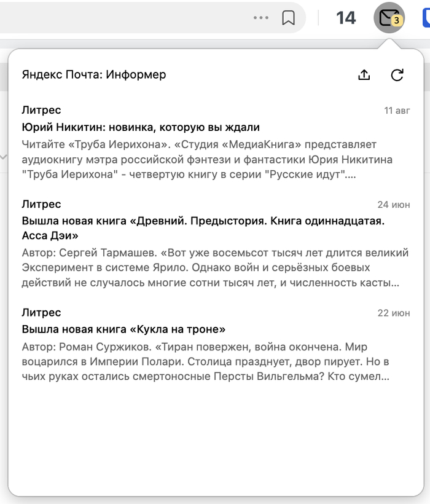
Task: Click the date '24 июн'
Action: coord(394,205)
